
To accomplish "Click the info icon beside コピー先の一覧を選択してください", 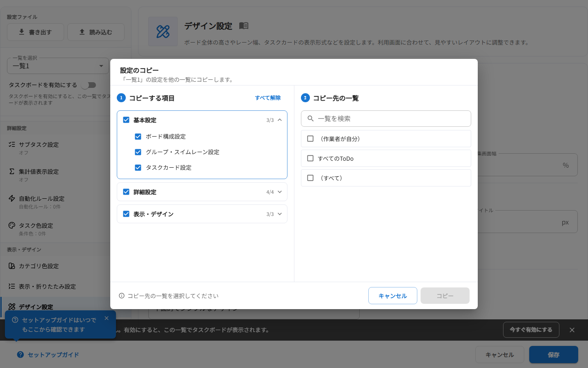I will click(x=122, y=296).
